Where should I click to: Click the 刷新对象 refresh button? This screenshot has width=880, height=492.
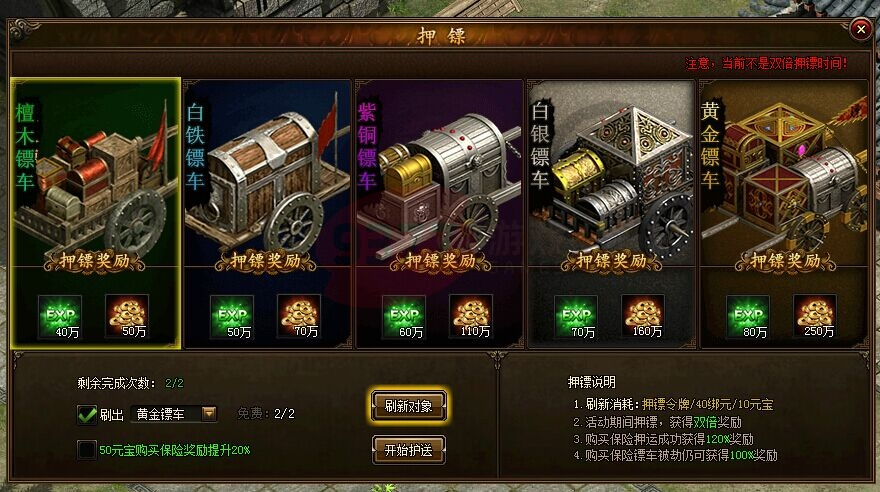[409, 406]
